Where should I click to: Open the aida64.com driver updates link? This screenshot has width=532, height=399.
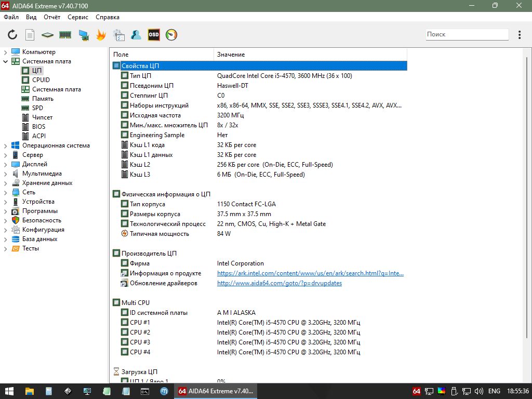[x=279, y=283]
